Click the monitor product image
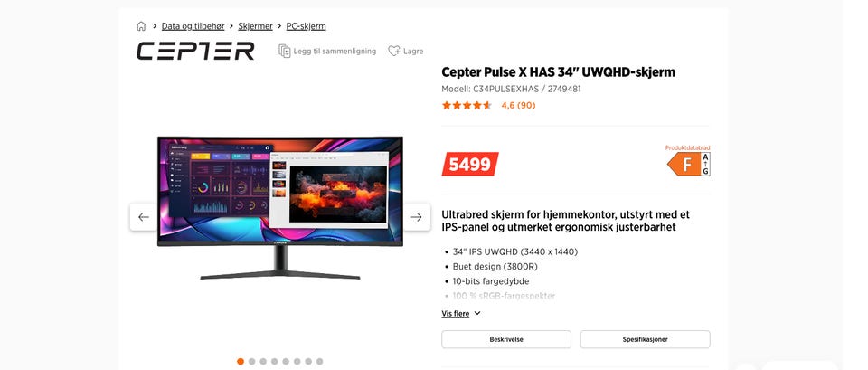 click(280, 208)
